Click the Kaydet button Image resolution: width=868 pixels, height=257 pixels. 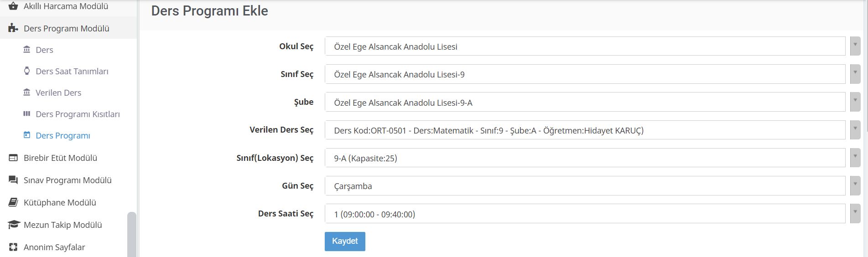pyautogui.click(x=345, y=242)
